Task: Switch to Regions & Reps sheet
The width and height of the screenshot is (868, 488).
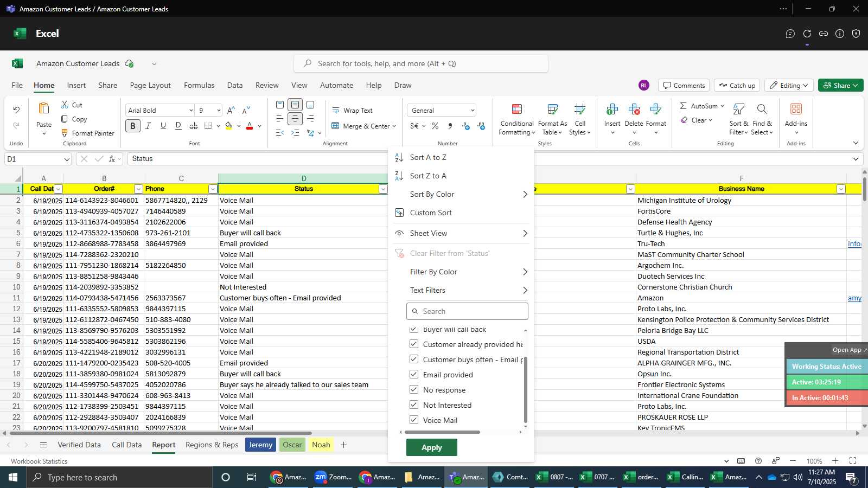Action: tap(212, 445)
